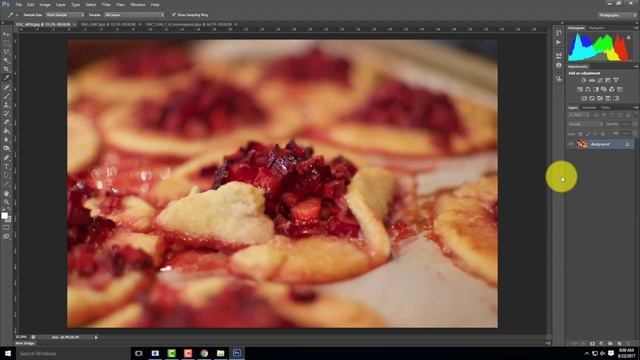
Task: Open Chrome from the taskbar
Action: point(204,353)
